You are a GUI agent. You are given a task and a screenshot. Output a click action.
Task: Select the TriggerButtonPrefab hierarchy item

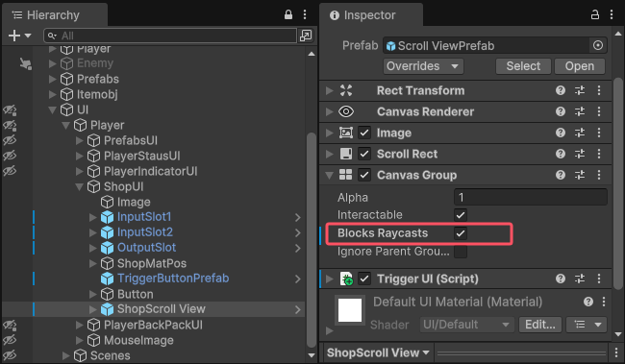[173, 279]
